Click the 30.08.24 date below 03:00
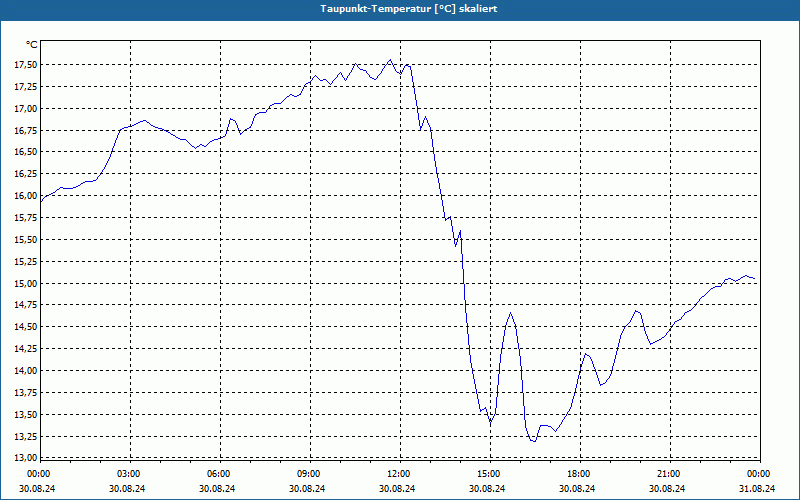The height and width of the screenshot is (500, 800). coord(127,489)
